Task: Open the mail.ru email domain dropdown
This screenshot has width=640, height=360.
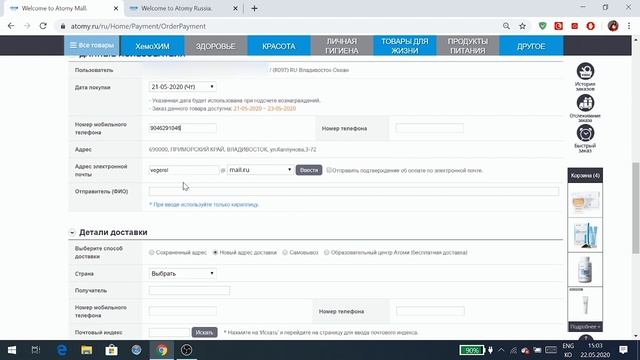Action: [x=260, y=170]
